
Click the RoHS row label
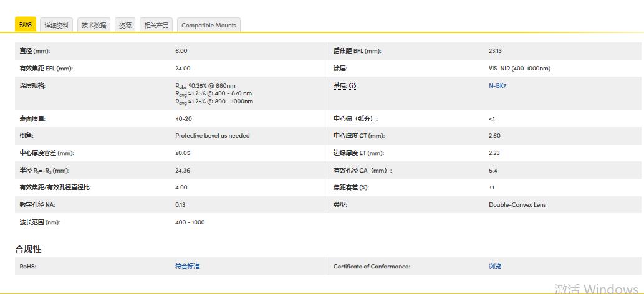pyautogui.click(x=28, y=266)
